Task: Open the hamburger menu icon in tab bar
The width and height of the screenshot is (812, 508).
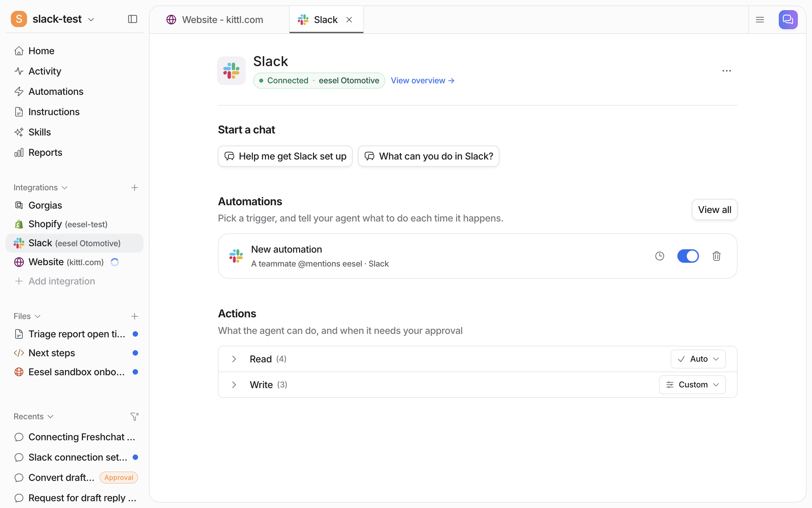Action: pos(760,20)
